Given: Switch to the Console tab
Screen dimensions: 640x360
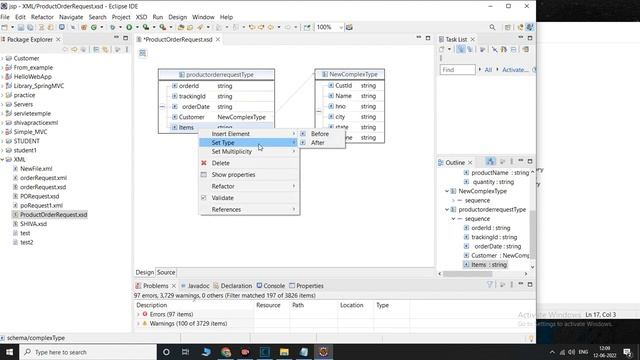Looking at the screenshot, I should tap(271, 286).
